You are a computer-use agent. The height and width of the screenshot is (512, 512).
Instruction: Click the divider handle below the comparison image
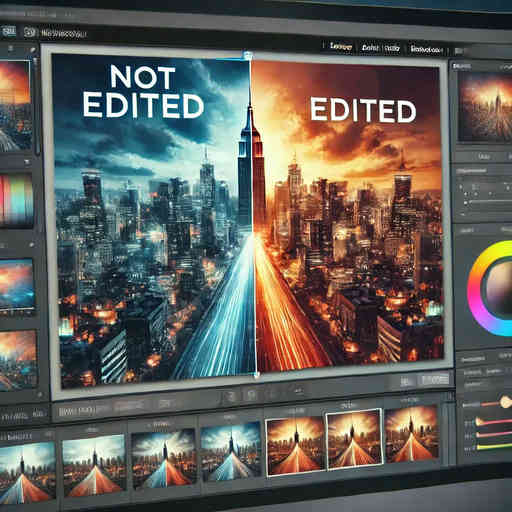pyautogui.click(x=257, y=375)
